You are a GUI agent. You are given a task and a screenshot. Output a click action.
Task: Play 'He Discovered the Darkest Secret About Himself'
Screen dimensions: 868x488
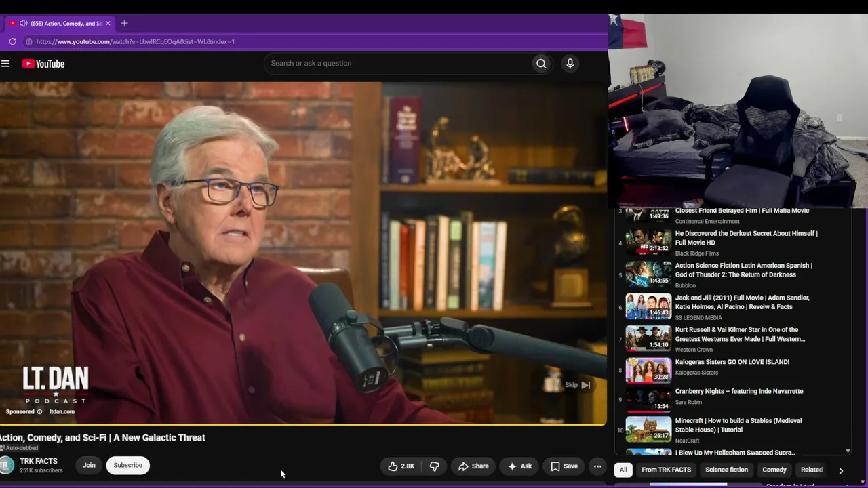(747, 238)
